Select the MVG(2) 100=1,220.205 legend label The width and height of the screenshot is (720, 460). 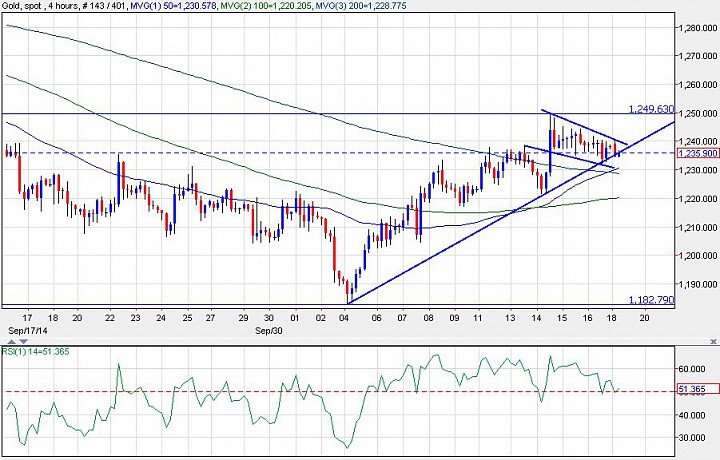(267, 6)
